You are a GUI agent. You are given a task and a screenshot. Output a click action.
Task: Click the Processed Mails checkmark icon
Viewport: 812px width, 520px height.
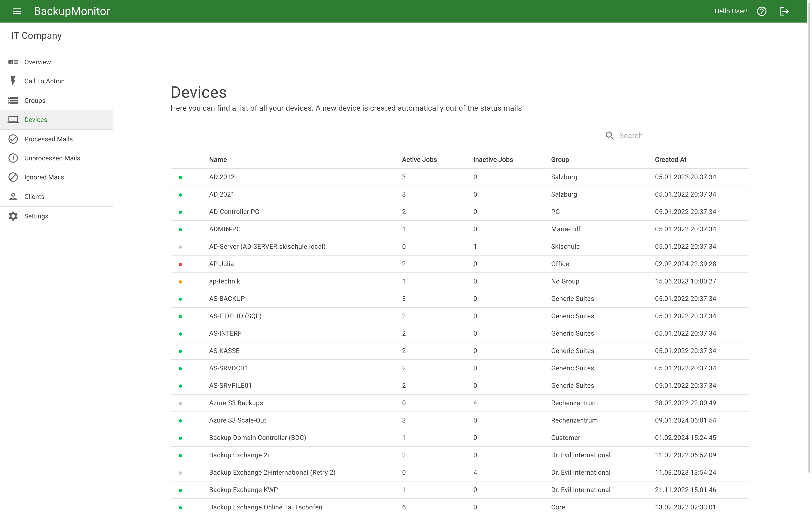13,139
